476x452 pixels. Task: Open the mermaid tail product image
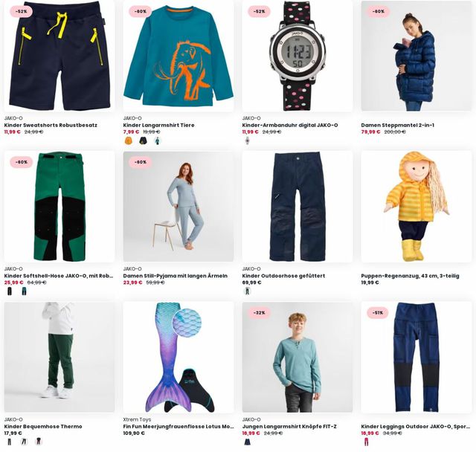click(178, 358)
